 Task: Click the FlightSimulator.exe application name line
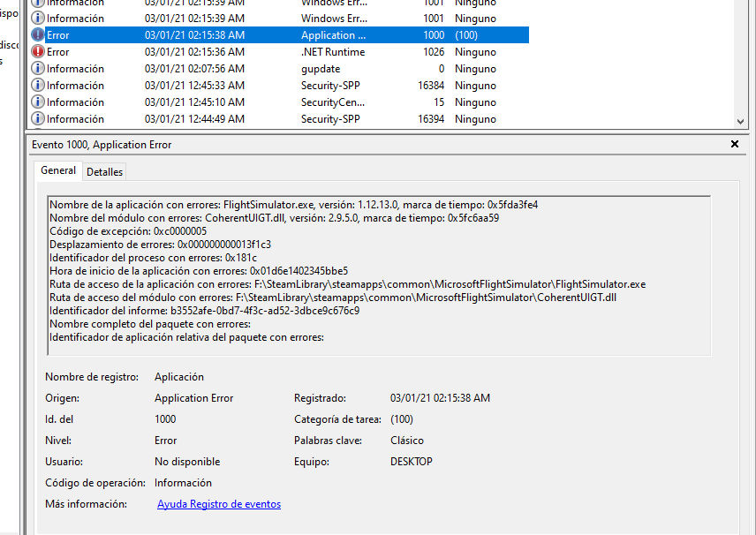pyautogui.click(x=293, y=205)
